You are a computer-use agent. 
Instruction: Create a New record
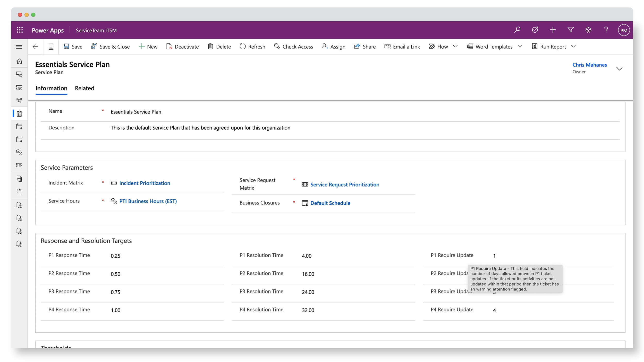(148, 47)
